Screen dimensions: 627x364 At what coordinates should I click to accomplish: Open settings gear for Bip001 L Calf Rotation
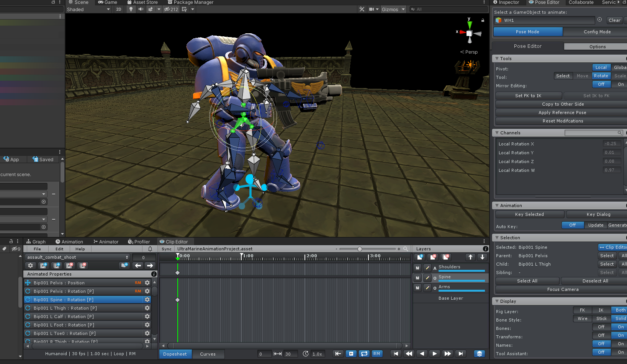(147, 317)
